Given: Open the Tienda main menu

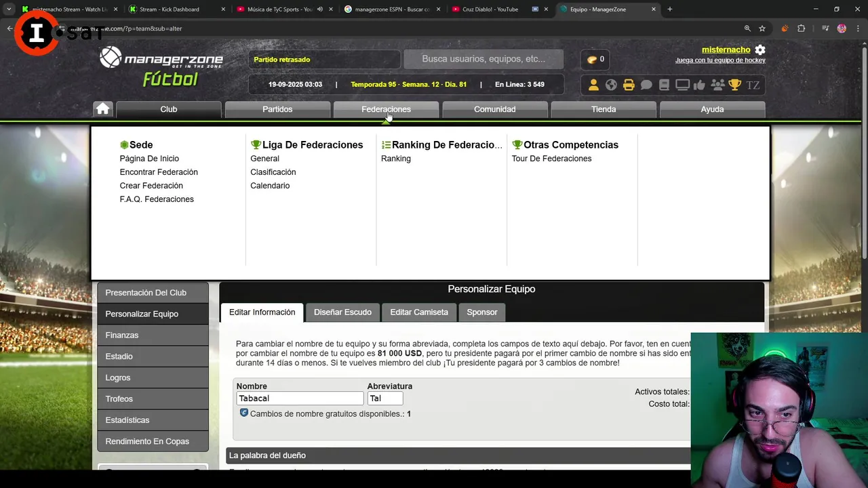Looking at the screenshot, I should point(604,109).
